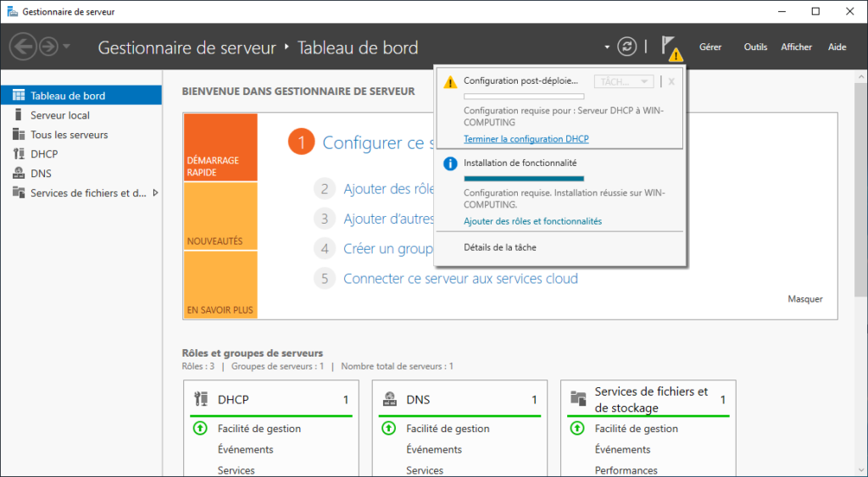Image resolution: width=868 pixels, height=477 pixels.
Task: Click the forward navigation arrow
Action: click(x=48, y=47)
